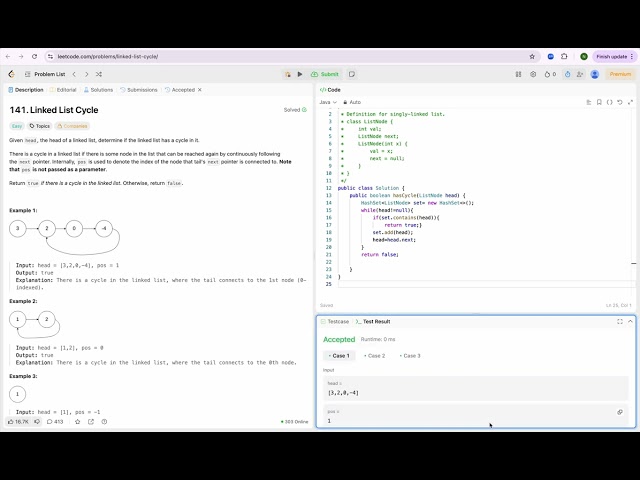
Task: Open the help question-mark icon
Action: 104,422
